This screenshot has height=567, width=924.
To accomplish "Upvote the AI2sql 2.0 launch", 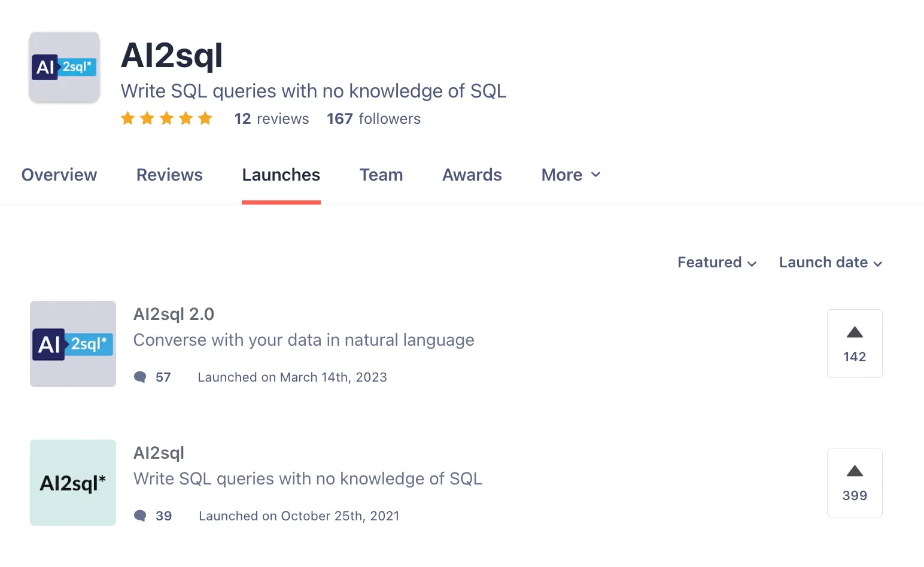I will [854, 343].
